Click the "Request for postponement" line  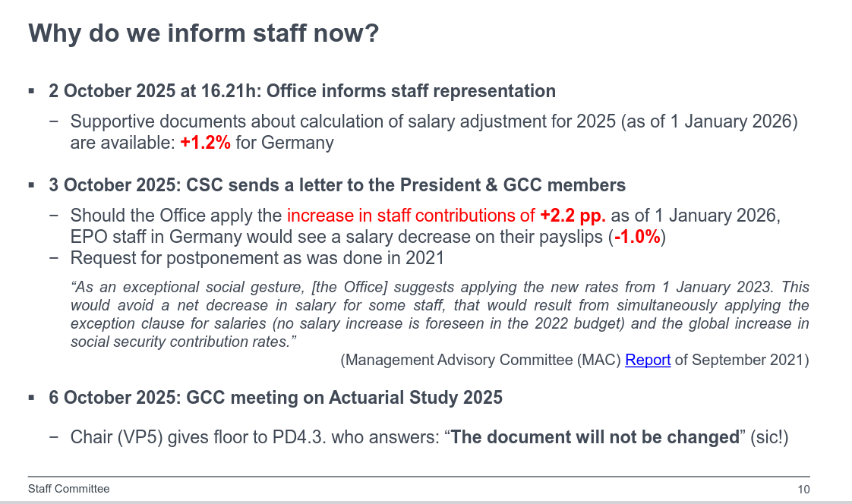[257, 258]
